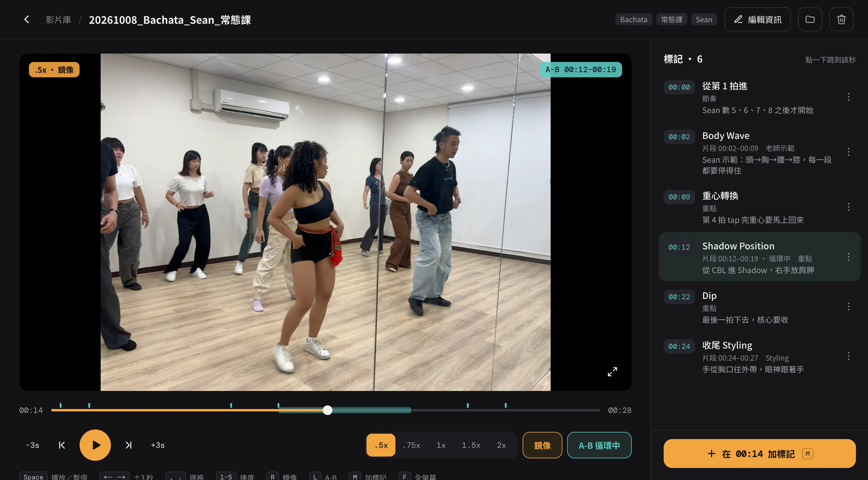The height and width of the screenshot is (480, 868).
Task: Click the .5x • 鏡像 status badge on video
Action: coord(54,70)
